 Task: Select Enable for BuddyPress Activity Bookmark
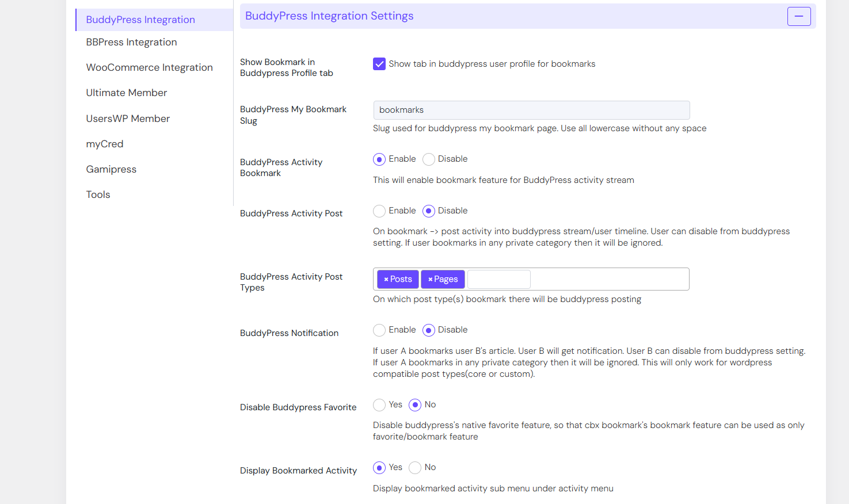point(379,159)
